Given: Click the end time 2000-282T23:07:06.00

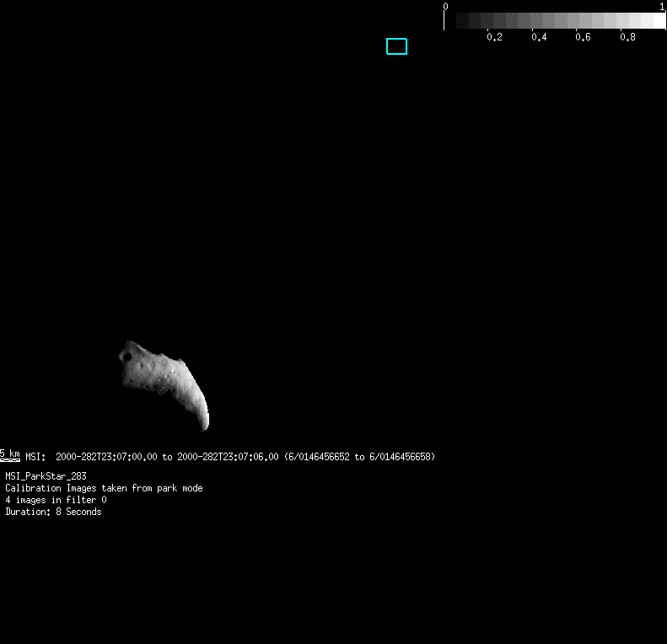Looking at the screenshot, I should point(228,457).
